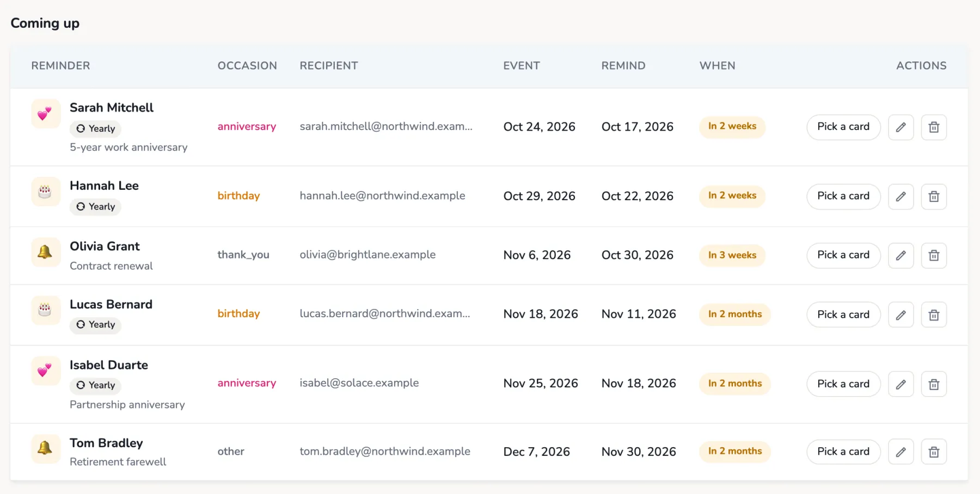Click the OCCASION column header
The image size is (980, 494).
(x=247, y=66)
